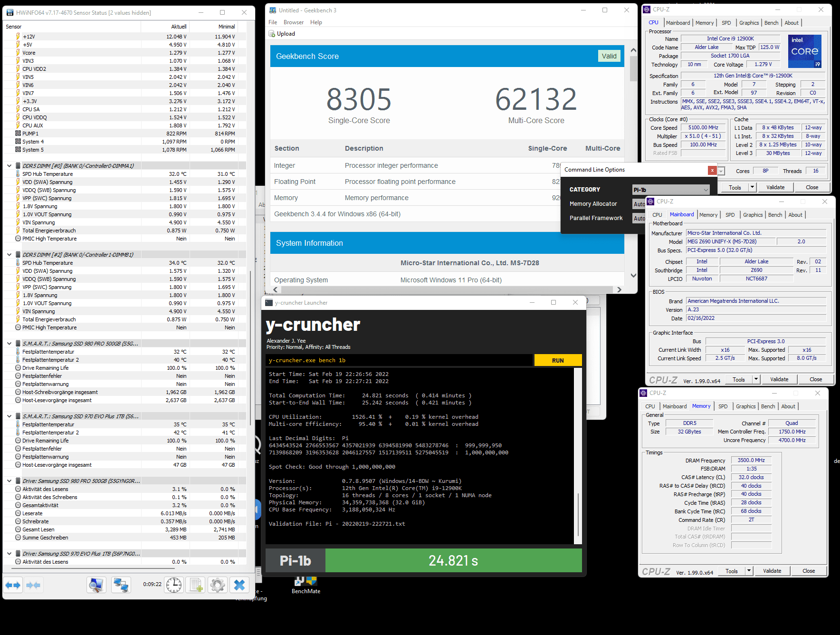Click the Intel Core i9 logo in CPU-Z
The height and width of the screenshot is (635, 840).
click(x=805, y=51)
